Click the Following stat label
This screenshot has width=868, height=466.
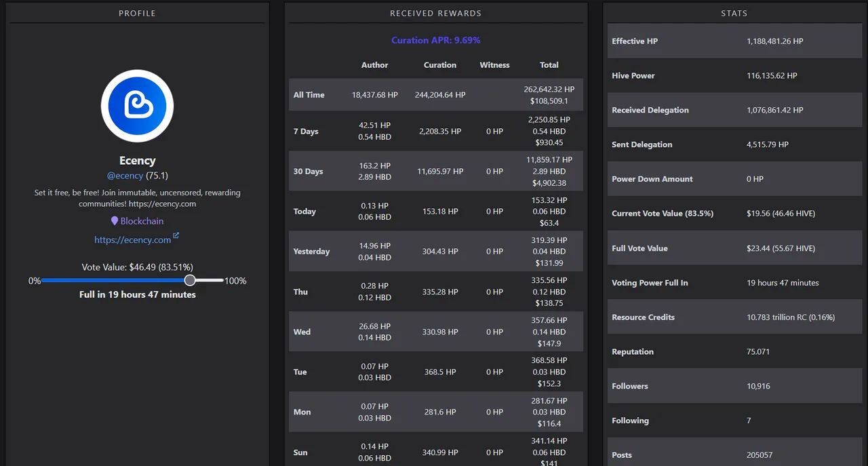630,421
